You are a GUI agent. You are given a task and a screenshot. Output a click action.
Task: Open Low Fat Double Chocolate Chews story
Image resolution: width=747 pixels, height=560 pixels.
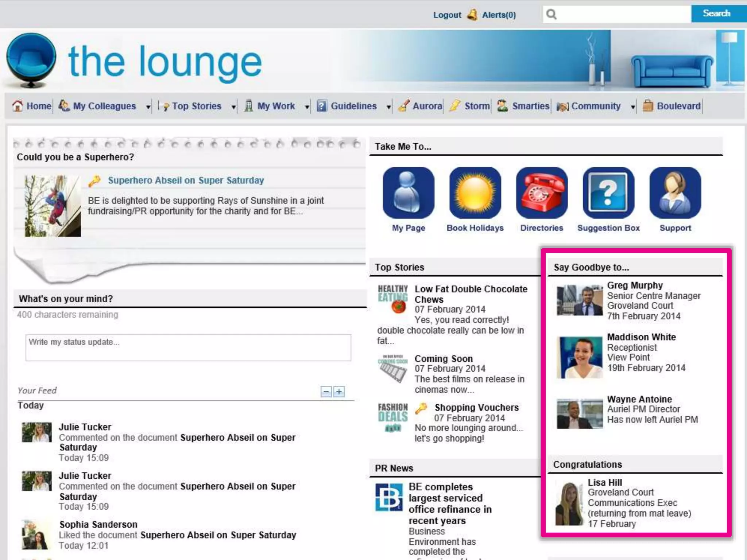[471, 294]
